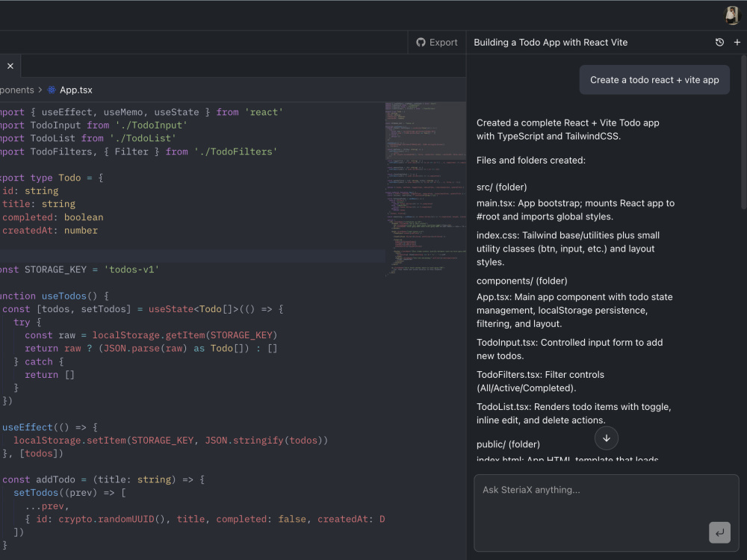Click 'Files and folders created:' text
The height and width of the screenshot is (560, 747).
point(530,161)
